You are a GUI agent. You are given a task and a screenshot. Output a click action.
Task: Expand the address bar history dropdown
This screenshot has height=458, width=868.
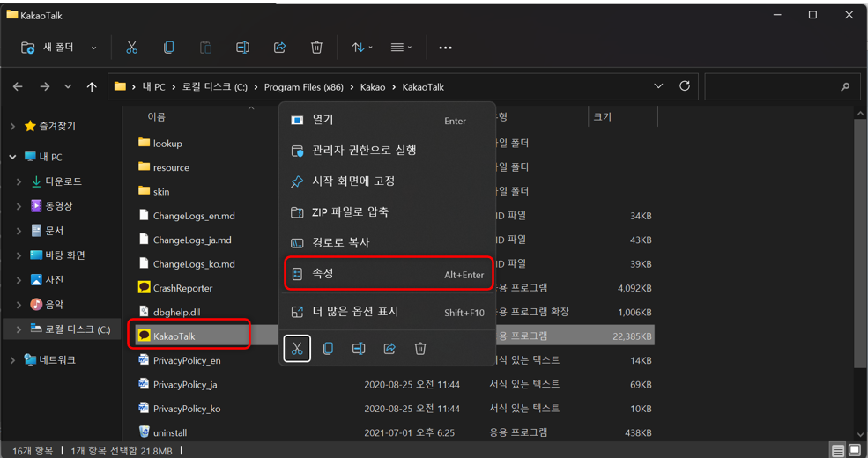point(658,86)
